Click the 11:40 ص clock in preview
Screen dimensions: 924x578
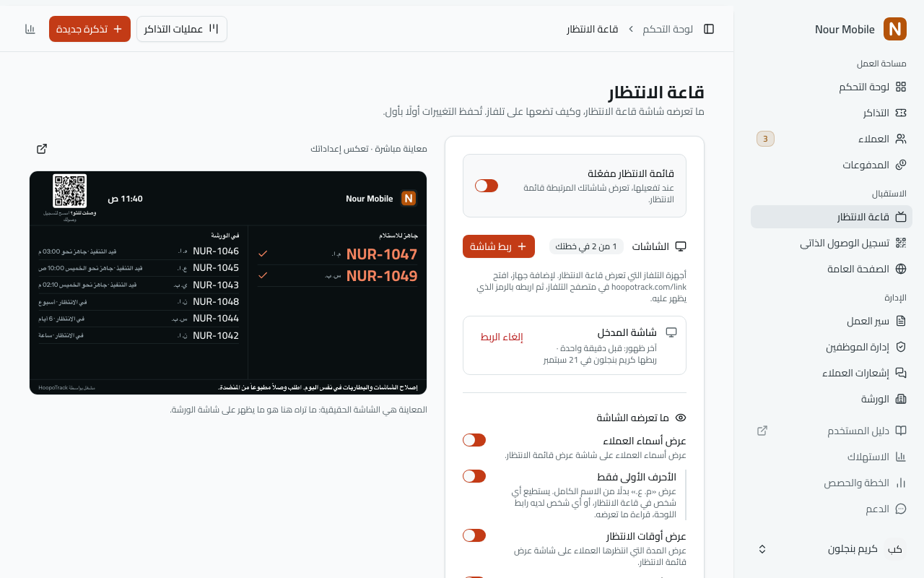[126, 199]
